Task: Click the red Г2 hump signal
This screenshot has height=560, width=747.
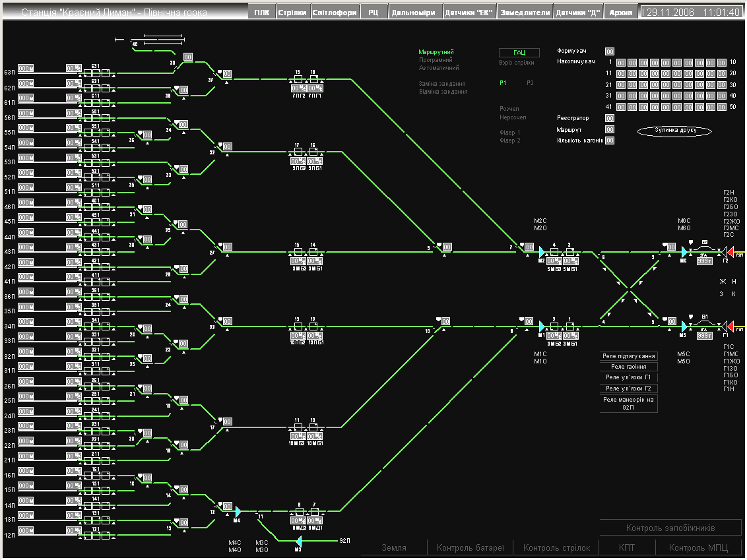Action: [730, 252]
